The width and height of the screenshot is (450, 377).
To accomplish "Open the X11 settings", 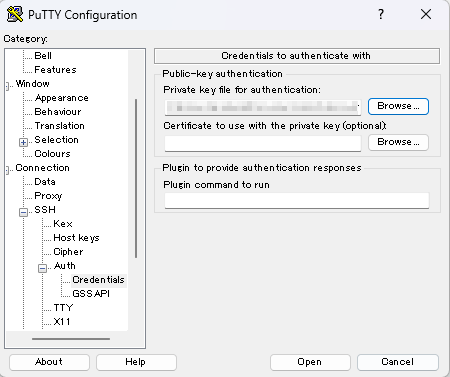I will click(62, 322).
